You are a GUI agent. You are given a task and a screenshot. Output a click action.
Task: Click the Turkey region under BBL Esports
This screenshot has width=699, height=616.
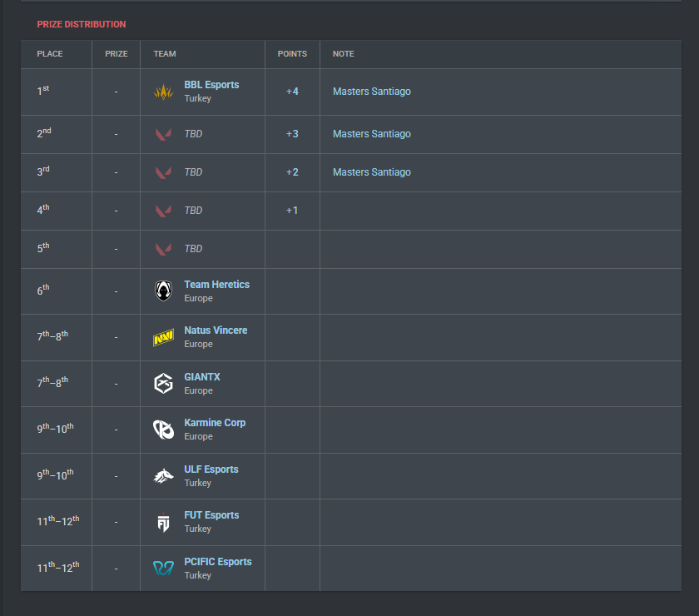tap(198, 98)
